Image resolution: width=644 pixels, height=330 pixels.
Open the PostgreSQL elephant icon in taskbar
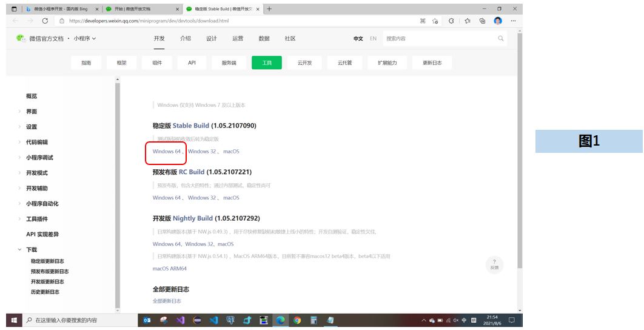tap(230, 320)
